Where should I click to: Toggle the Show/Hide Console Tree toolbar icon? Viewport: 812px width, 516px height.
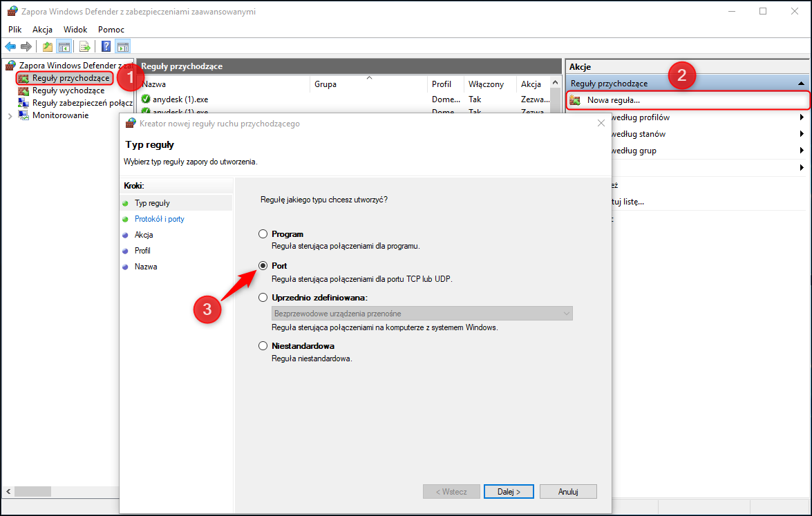(x=64, y=46)
